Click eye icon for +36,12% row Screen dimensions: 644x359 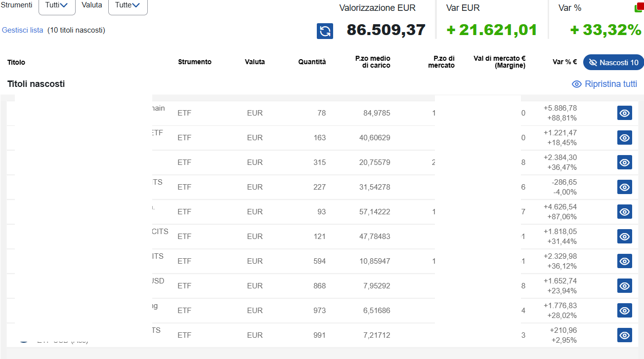pyautogui.click(x=624, y=261)
